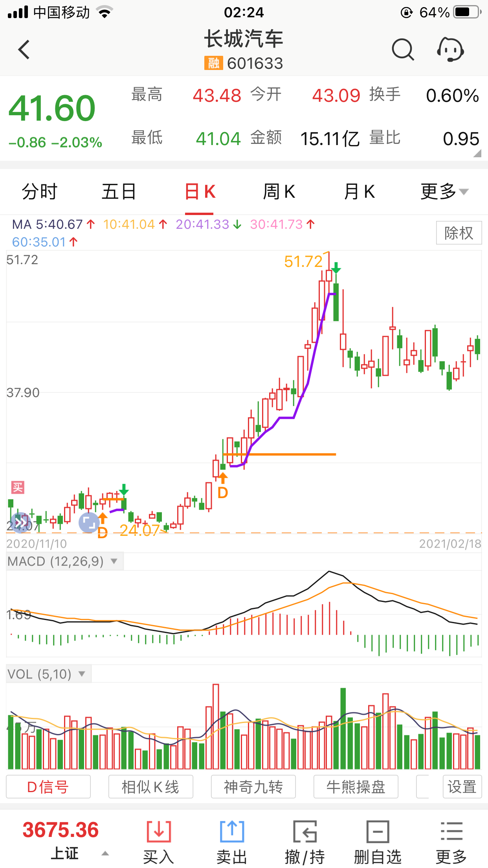Viewport: 488px width, 868px height.
Task: Tap the 2021/02/18 end date label
Action: 450,544
